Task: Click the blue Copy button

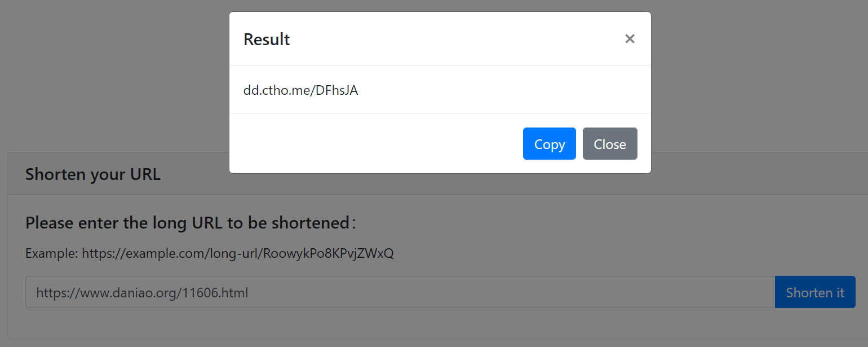Action: point(550,144)
